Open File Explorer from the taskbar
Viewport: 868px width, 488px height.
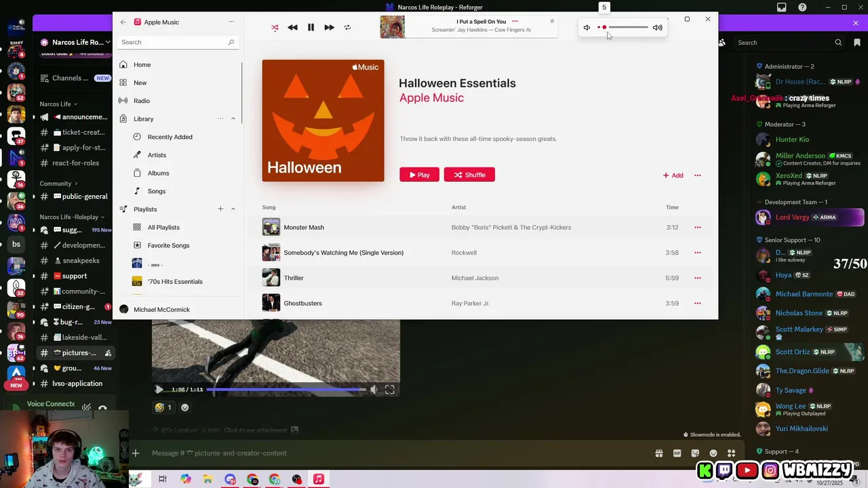[x=208, y=479]
